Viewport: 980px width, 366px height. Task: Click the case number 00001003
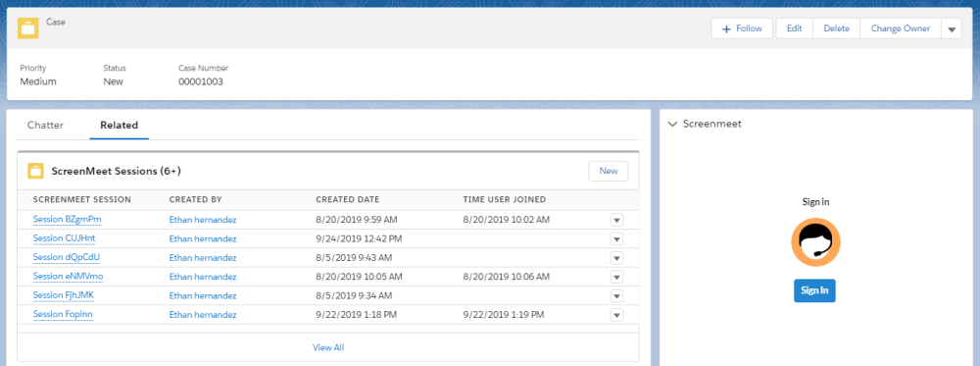(x=201, y=81)
